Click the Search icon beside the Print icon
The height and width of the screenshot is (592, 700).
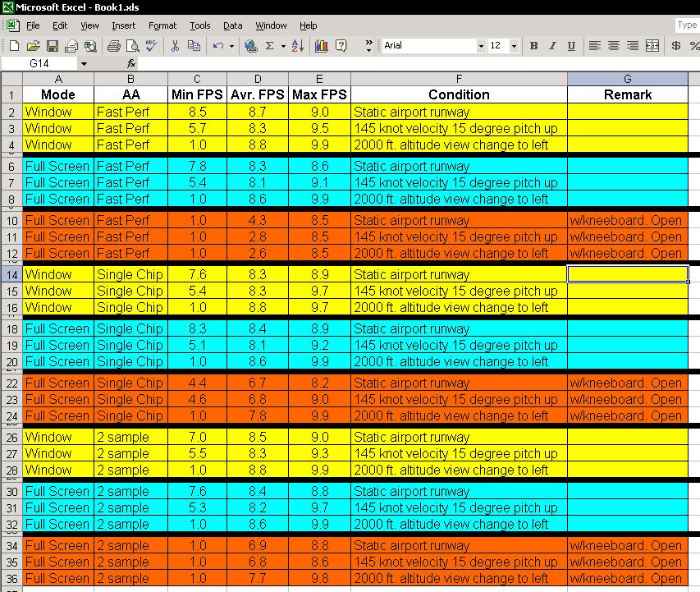(x=90, y=46)
